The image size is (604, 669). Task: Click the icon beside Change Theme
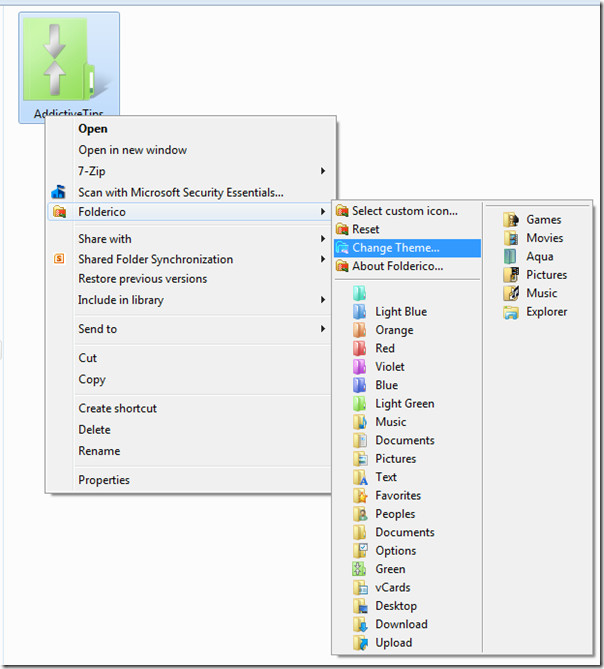342,247
